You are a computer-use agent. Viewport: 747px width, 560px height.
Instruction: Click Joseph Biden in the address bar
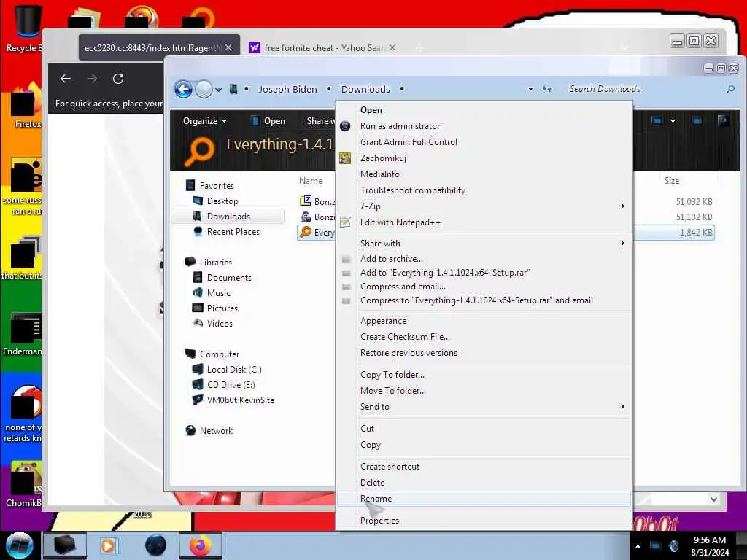click(x=287, y=90)
